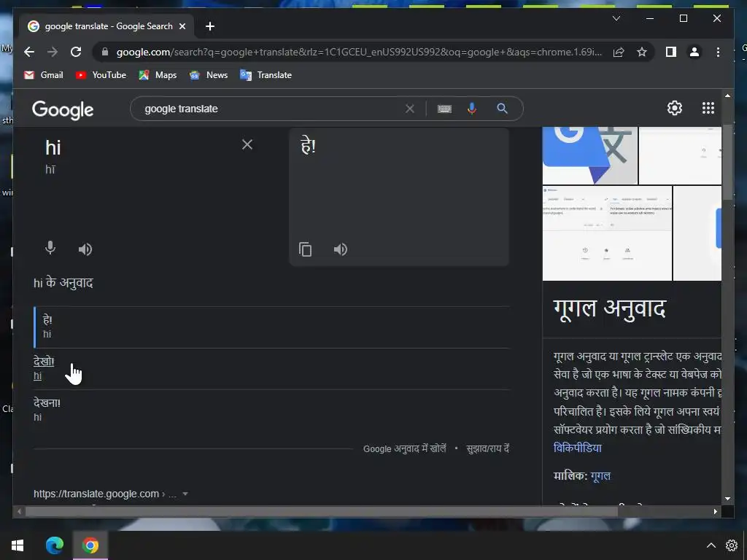The image size is (747, 560).
Task: Open the विकिपीडिया link
Action: 578,448
